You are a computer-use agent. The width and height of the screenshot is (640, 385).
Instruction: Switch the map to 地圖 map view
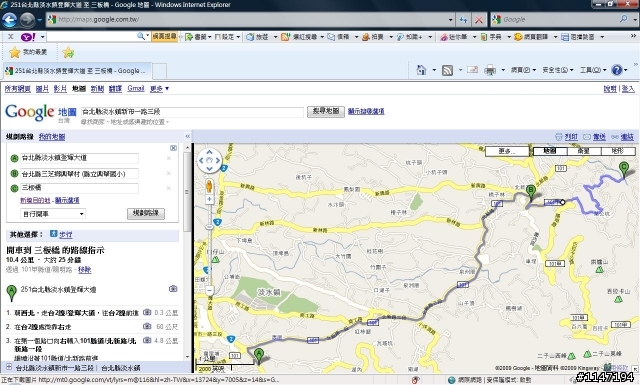point(550,151)
